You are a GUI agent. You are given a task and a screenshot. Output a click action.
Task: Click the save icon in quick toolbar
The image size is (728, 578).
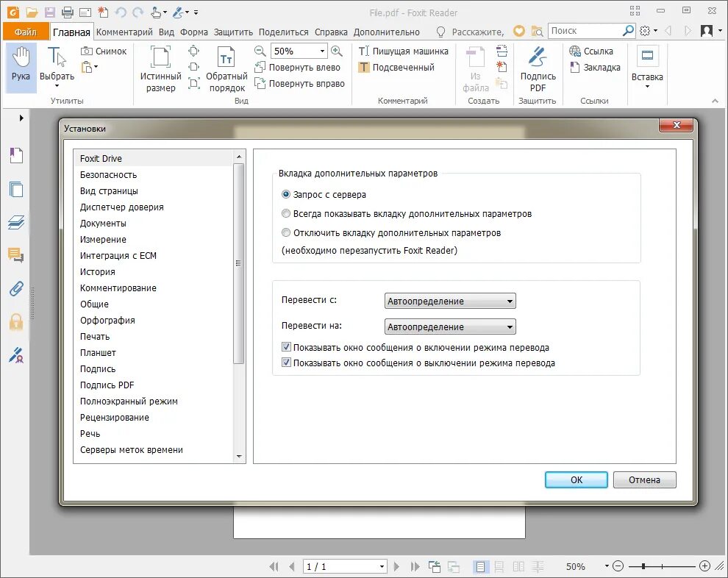(x=50, y=13)
